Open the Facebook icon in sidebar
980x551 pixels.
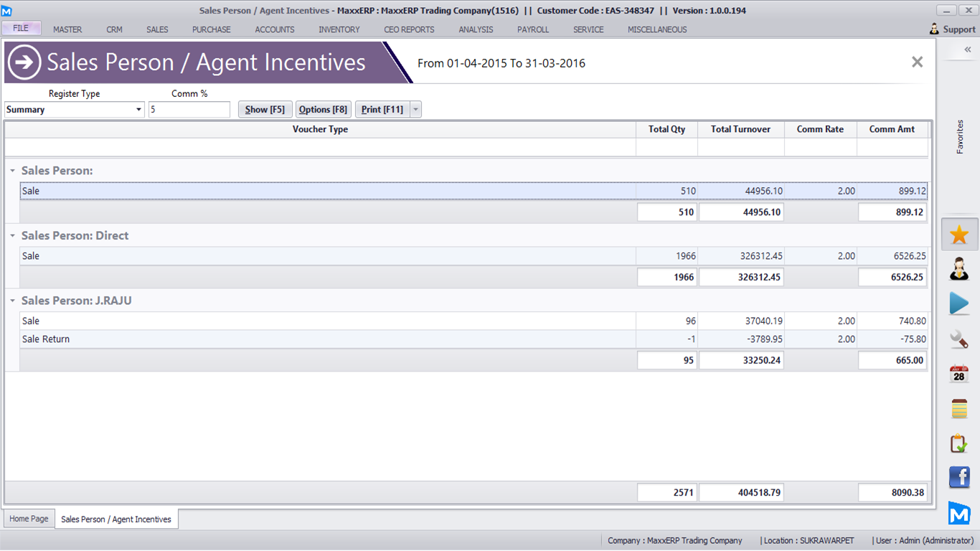(959, 477)
